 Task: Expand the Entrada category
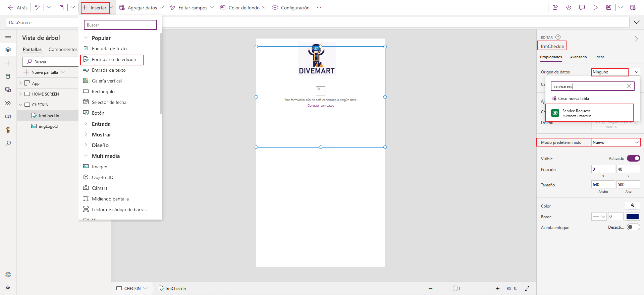(86, 124)
